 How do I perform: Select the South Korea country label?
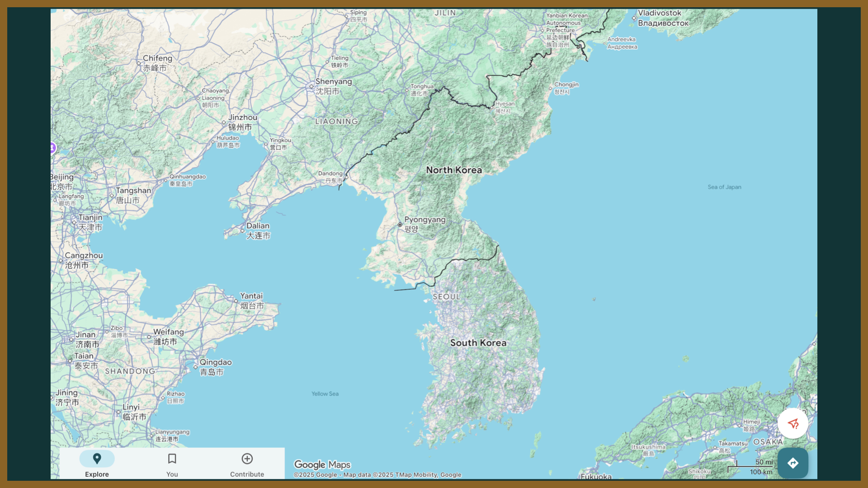point(479,343)
